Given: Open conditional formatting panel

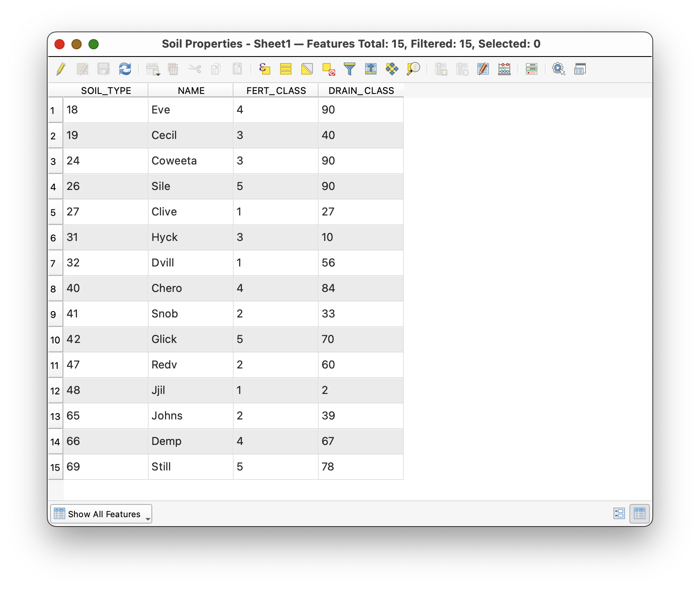Looking at the screenshot, I should tap(532, 69).
